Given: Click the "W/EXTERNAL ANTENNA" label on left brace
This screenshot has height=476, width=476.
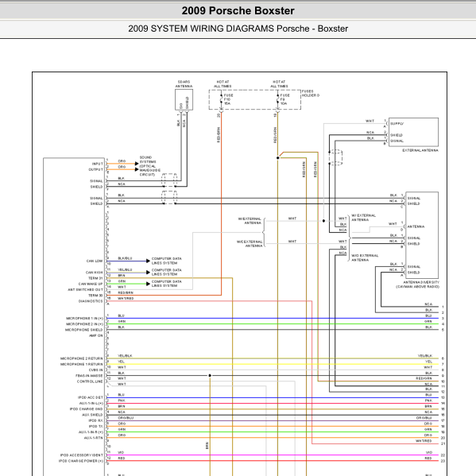Looking at the screenshot, I should coord(250,221).
